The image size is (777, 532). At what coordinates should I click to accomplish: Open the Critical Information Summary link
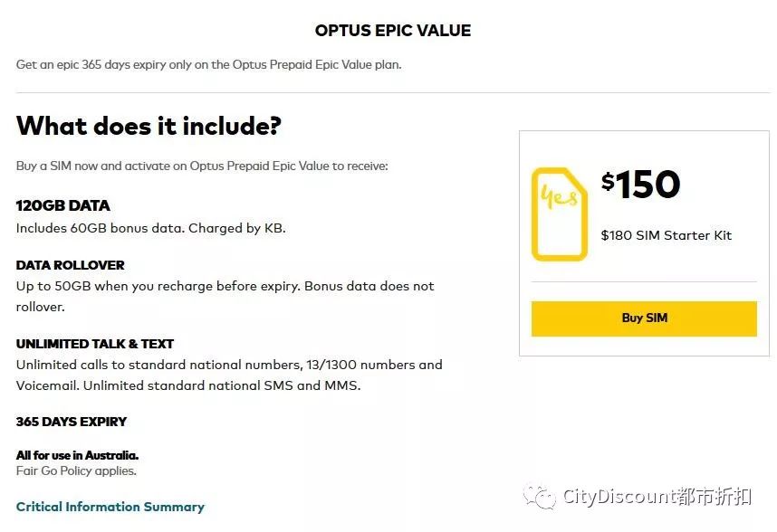click(x=110, y=507)
